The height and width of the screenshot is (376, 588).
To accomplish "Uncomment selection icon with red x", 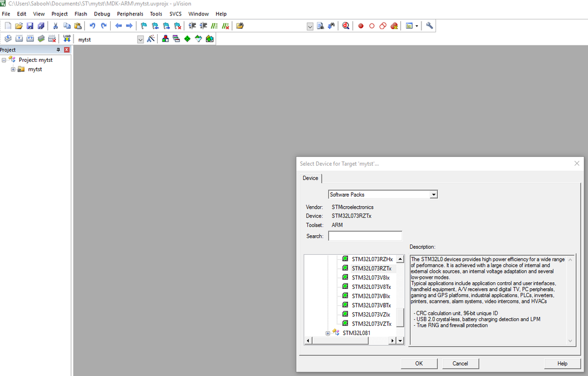I will 225,26.
